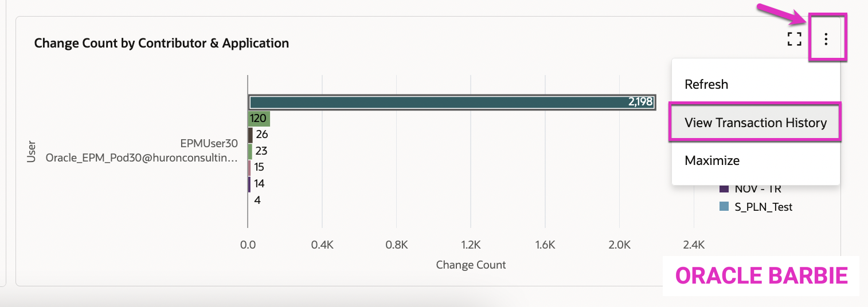Image resolution: width=868 pixels, height=307 pixels.
Task: Select the pink bar labeled 15
Action: tap(249, 168)
